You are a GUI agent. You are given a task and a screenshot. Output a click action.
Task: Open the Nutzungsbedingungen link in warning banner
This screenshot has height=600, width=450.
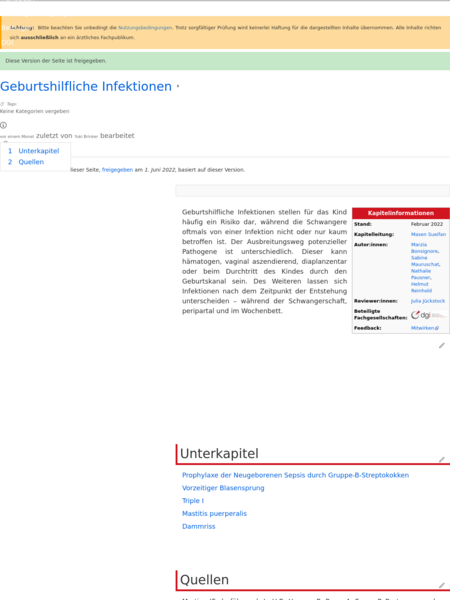145,28
